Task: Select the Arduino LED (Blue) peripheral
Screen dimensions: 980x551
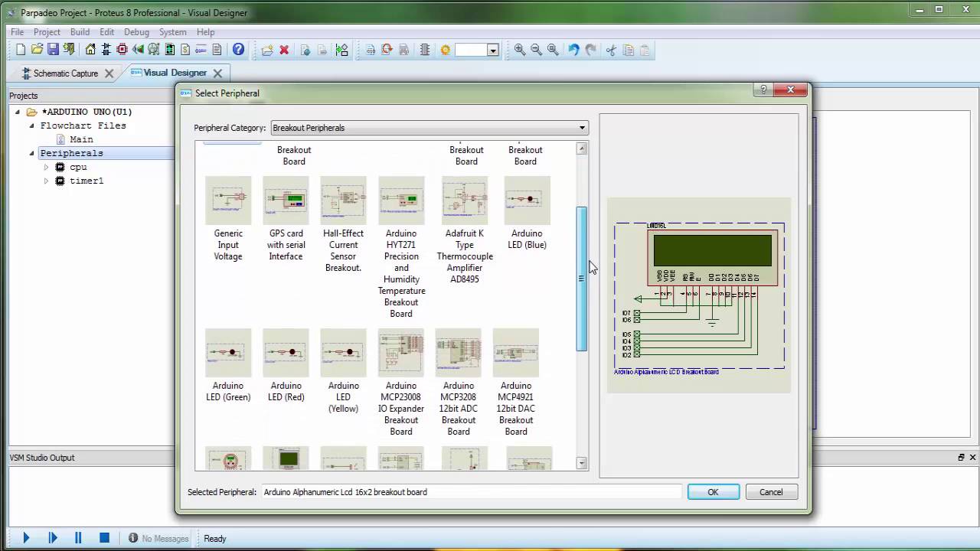Action: [527, 214]
